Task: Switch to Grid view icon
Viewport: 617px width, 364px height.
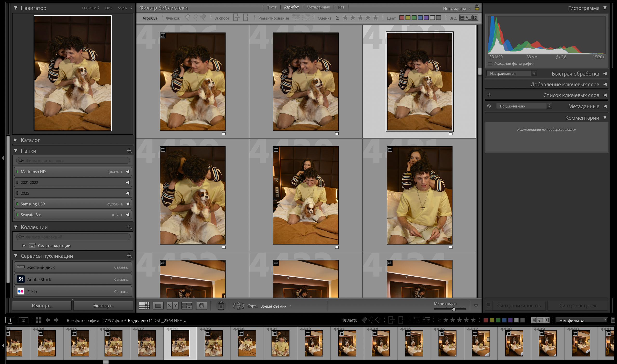Action: (x=144, y=306)
